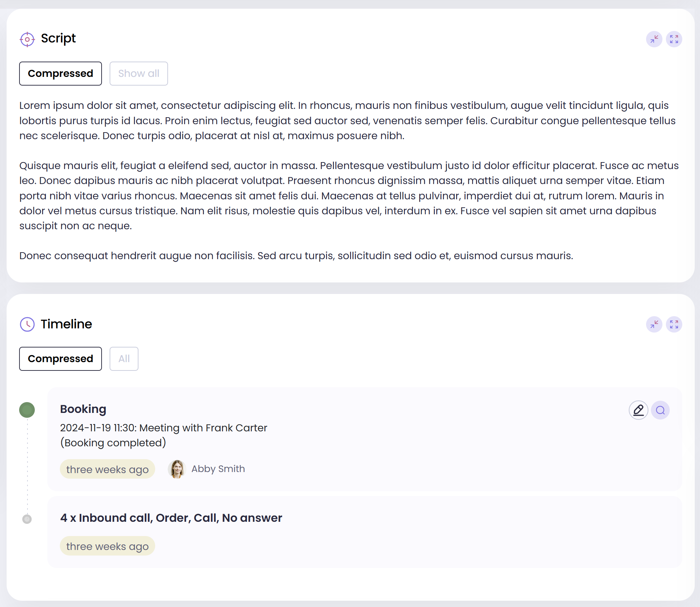Viewport: 700px width, 607px height.
Task: Click the green Booking timeline marker
Action: pyautogui.click(x=27, y=410)
